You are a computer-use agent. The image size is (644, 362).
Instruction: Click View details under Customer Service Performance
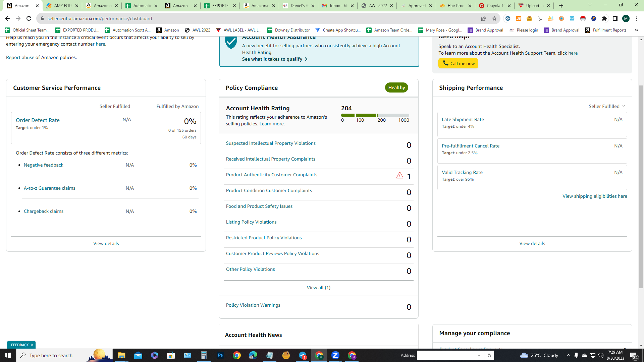click(106, 244)
